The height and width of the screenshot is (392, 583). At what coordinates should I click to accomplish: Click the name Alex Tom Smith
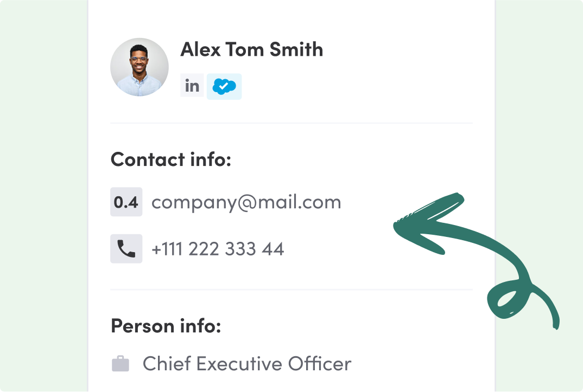pyautogui.click(x=251, y=49)
